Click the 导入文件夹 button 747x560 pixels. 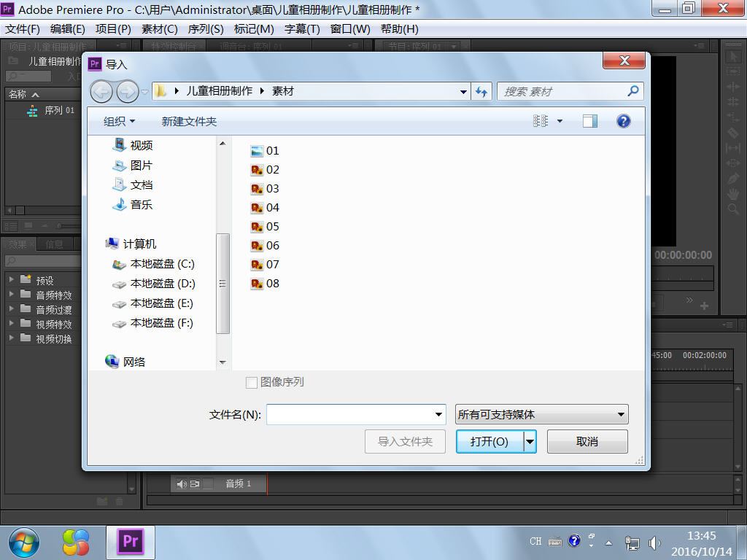[x=405, y=441]
